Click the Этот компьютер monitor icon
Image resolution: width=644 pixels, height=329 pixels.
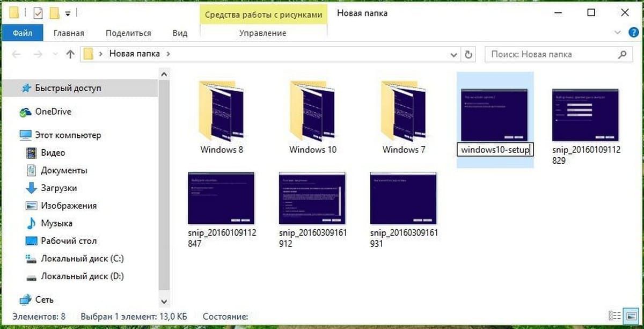(x=25, y=135)
